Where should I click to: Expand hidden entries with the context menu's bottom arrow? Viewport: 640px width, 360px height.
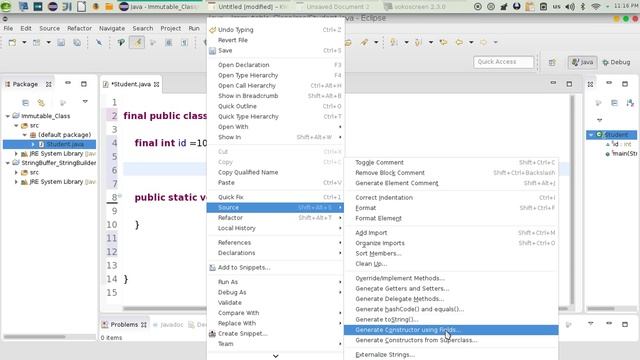pos(276,356)
